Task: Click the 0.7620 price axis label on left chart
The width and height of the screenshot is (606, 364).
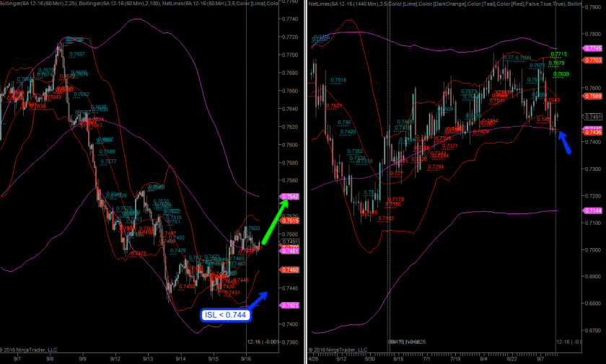Action: click(x=290, y=127)
